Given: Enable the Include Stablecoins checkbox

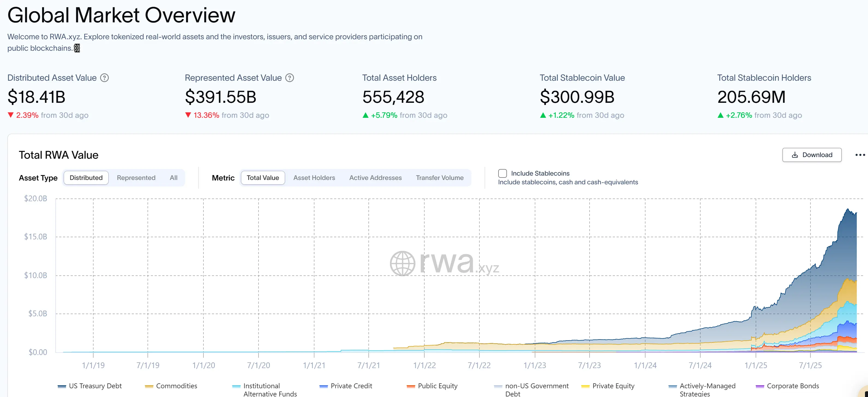Looking at the screenshot, I should (x=502, y=173).
